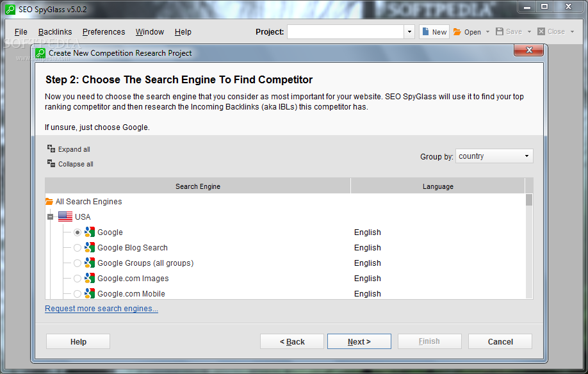Screen dimensions: 588x374
Task: Select the Google.com Images radio button
Action: pyautogui.click(x=78, y=279)
